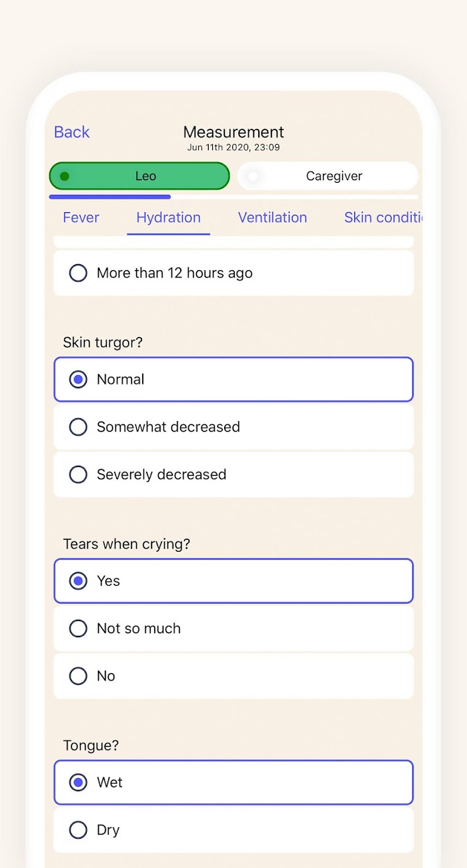The width and height of the screenshot is (467, 868).
Task: Mark tongue as Dry
Action: point(78,830)
